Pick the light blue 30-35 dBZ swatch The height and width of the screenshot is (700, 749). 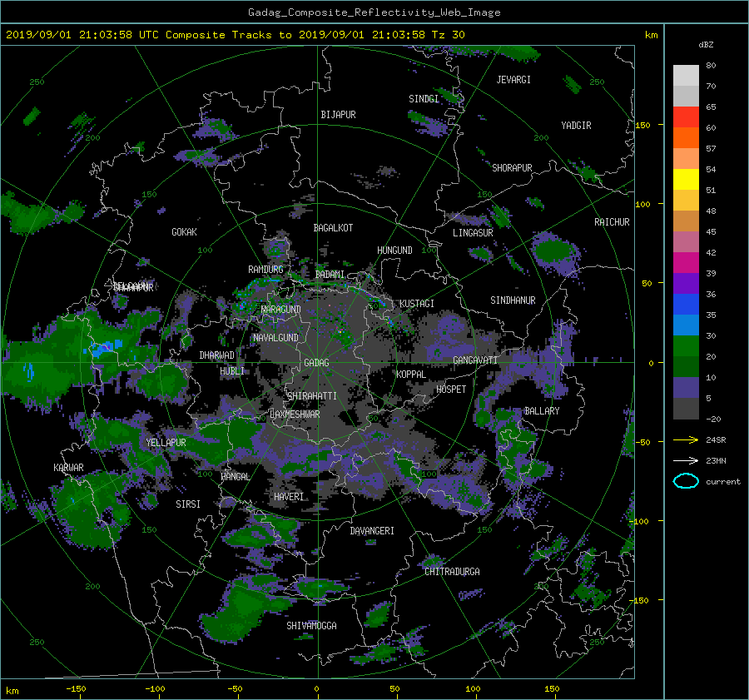pos(686,325)
